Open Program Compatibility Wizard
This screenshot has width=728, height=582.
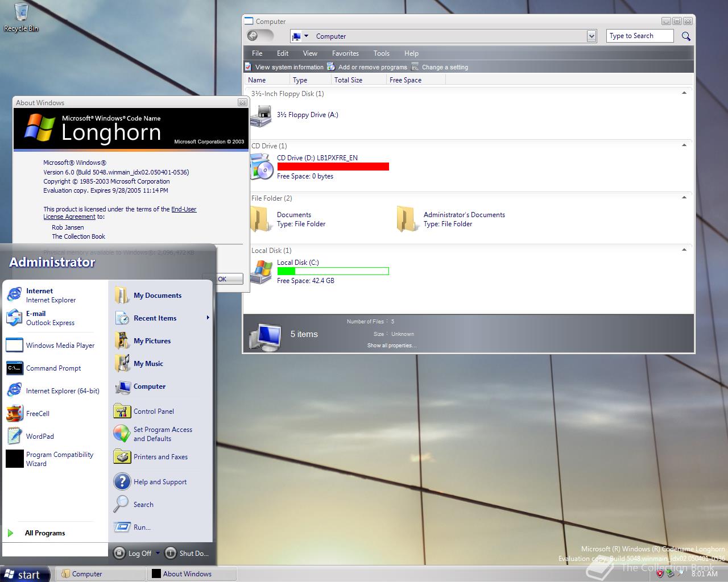50,459
